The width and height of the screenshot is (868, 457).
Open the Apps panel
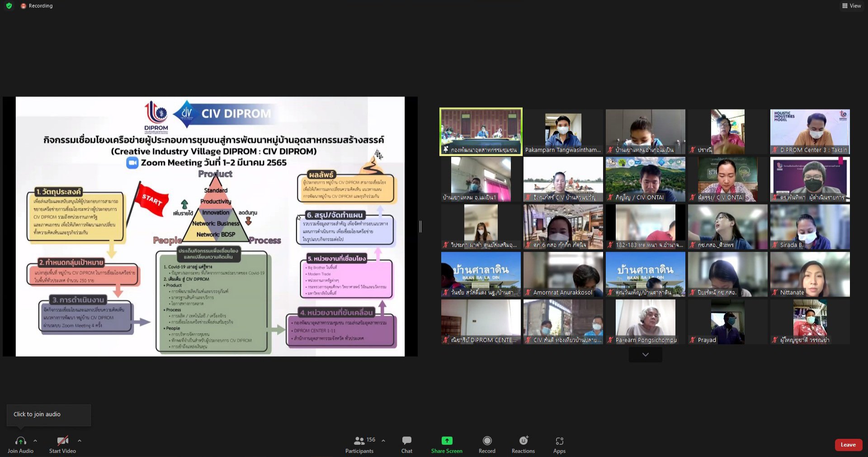point(559,445)
